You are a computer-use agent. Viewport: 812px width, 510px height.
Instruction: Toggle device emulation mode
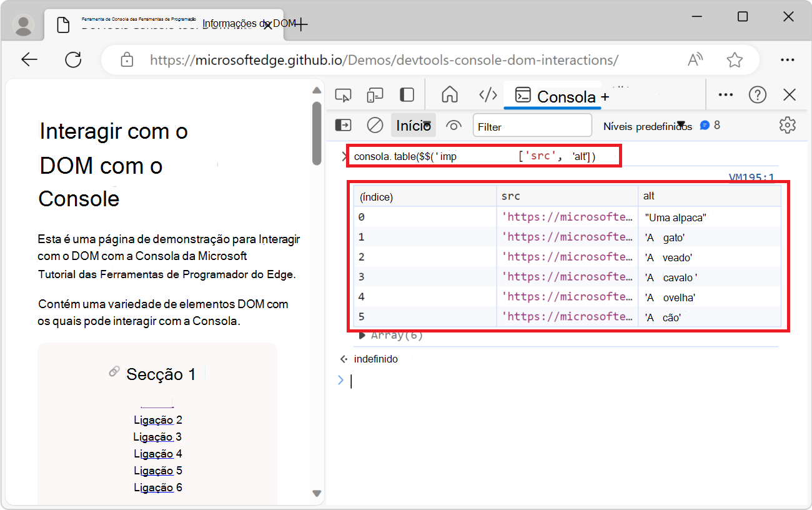point(375,94)
